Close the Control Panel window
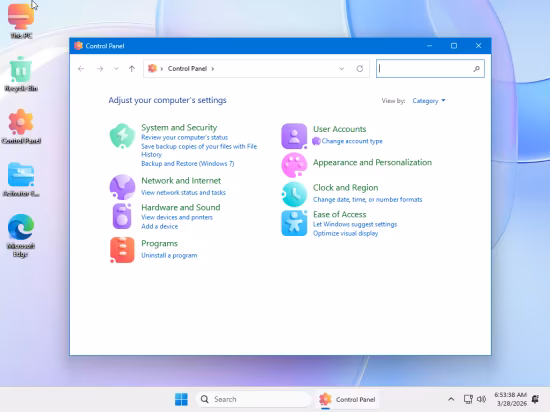The height and width of the screenshot is (412, 550). tap(478, 46)
